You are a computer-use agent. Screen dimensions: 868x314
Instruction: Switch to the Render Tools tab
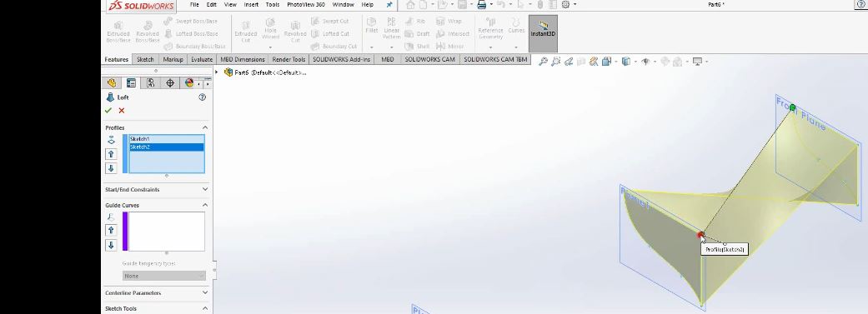click(x=288, y=59)
